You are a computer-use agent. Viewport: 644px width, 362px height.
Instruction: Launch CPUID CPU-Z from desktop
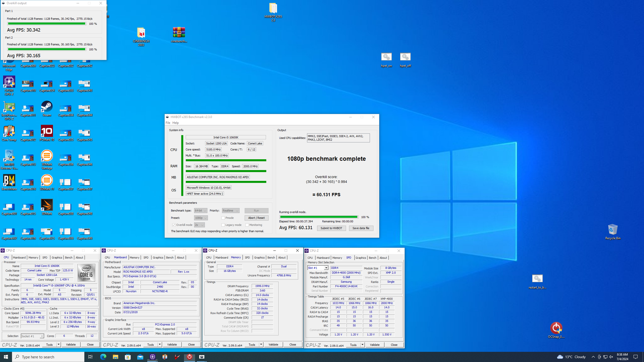click(x=9, y=85)
